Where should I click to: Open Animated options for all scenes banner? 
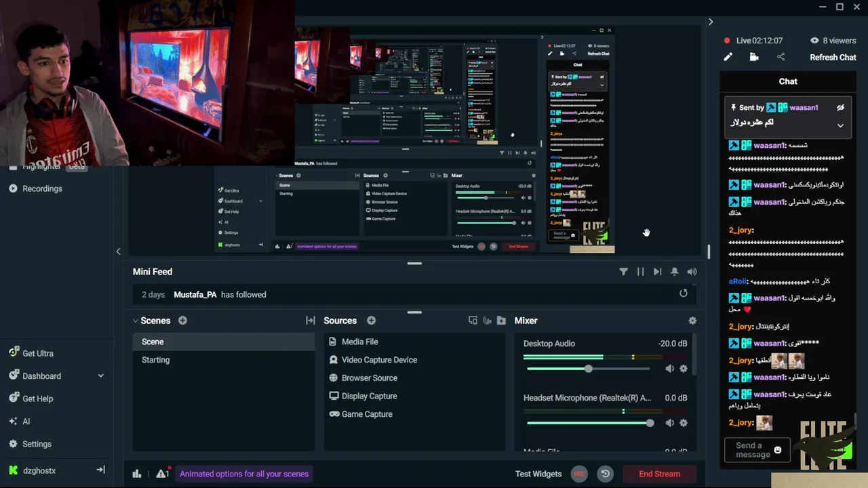coord(243,474)
